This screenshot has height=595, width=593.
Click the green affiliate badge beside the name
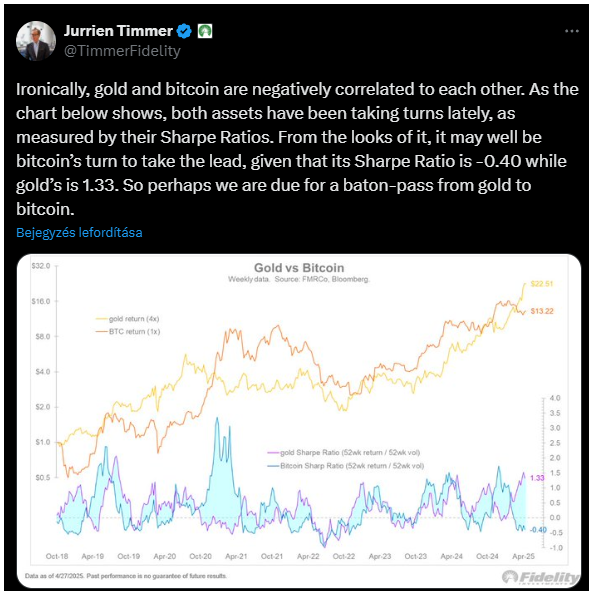[x=205, y=31]
